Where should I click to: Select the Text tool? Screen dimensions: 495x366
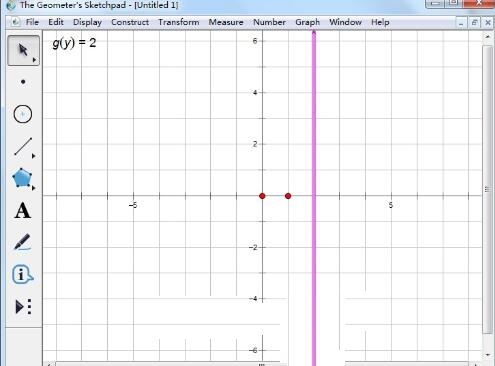23,211
